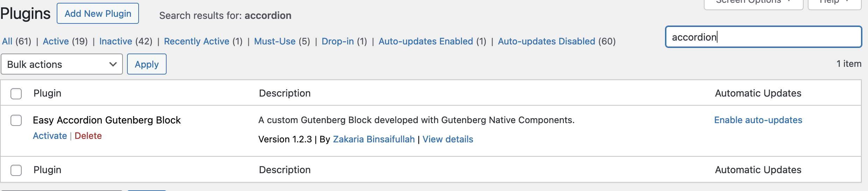Click the plugin search field containing accordion
868x191 pixels.
coord(763,37)
